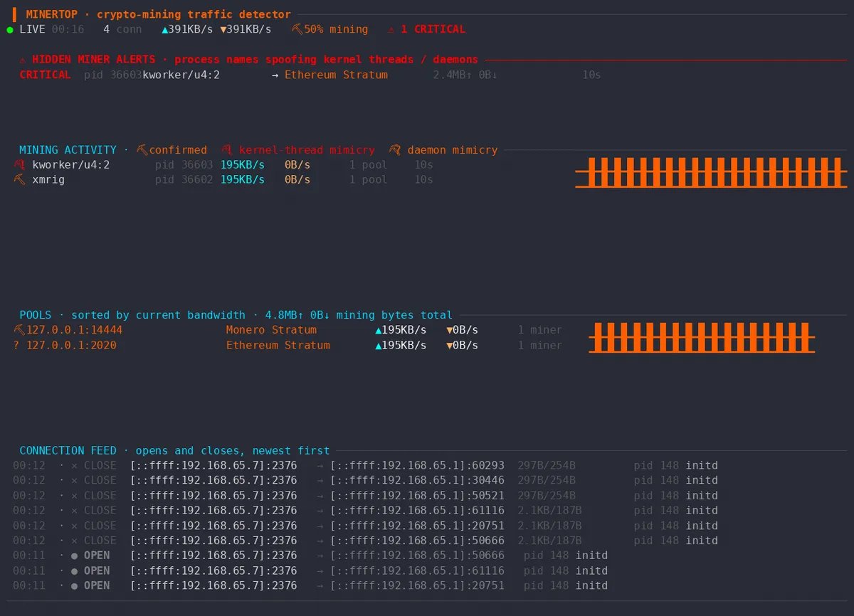Click pid 36602 in the xmrig row
Viewport: 854px width, 616px height.
pyautogui.click(x=184, y=180)
